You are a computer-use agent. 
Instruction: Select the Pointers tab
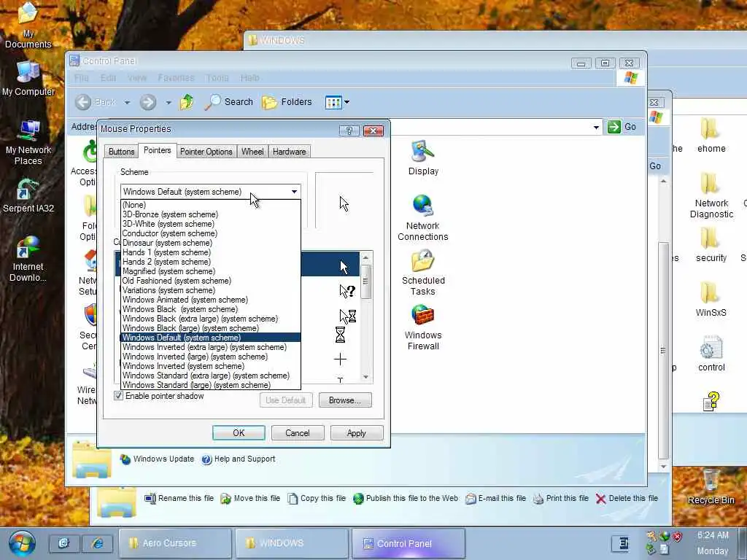(158, 150)
